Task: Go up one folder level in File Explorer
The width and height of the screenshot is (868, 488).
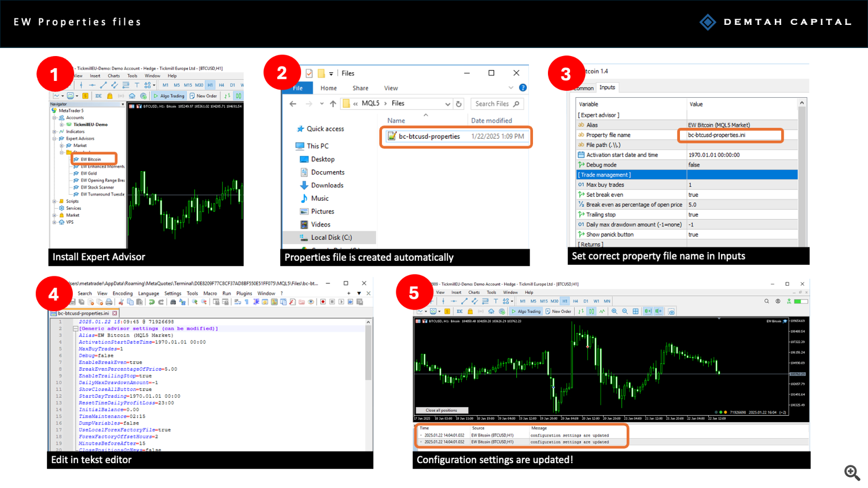Action: point(333,103)
